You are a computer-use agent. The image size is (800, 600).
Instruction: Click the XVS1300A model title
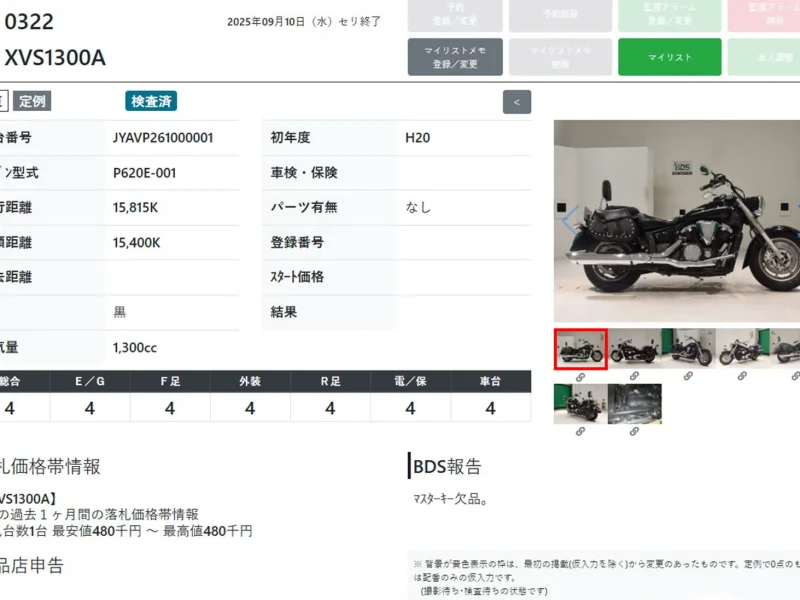(x=55, y=58)
